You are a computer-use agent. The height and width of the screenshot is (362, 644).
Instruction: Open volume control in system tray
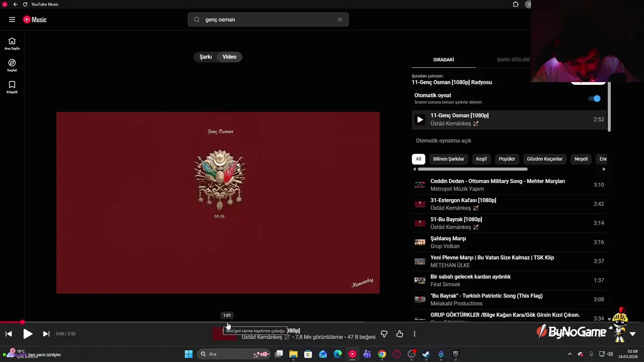click(x=610, y=354)
